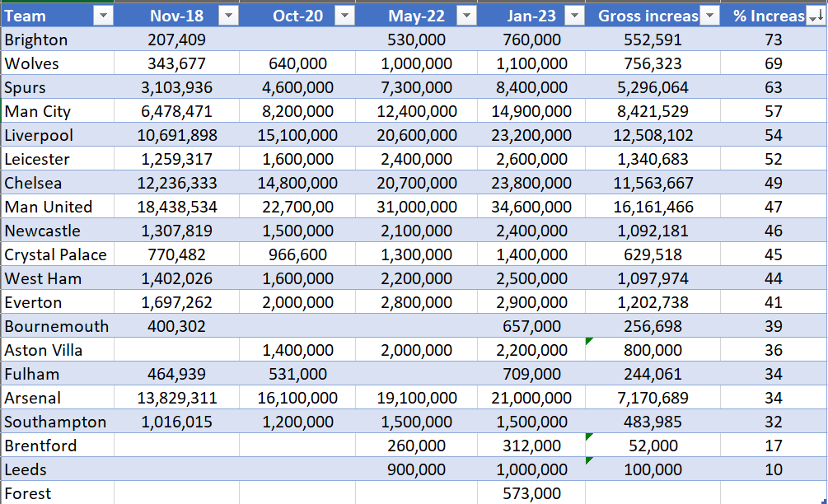Image resolution: width=828 pixels, height=504 pixels.
Task: Click Chelsea's Nov-18 value 12,236,333
Action: [x=176, y=183]
